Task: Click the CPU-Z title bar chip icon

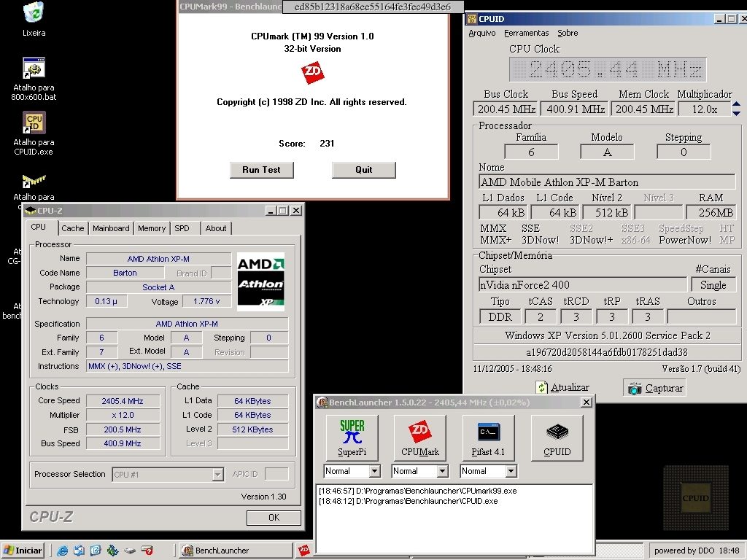Action: point(31,211)
